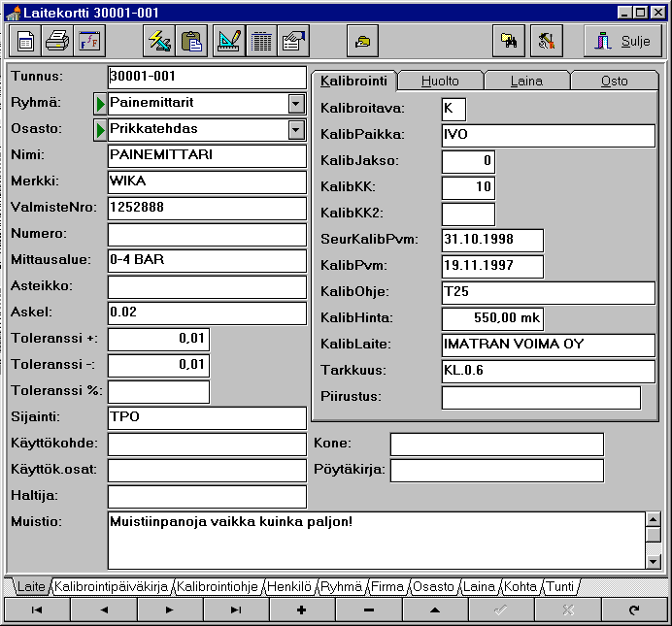Image resolution: width=672 pixels, height=626 pixels.
Task: Open the Tunti bottom tab
Action: click(x=560, y=586)
